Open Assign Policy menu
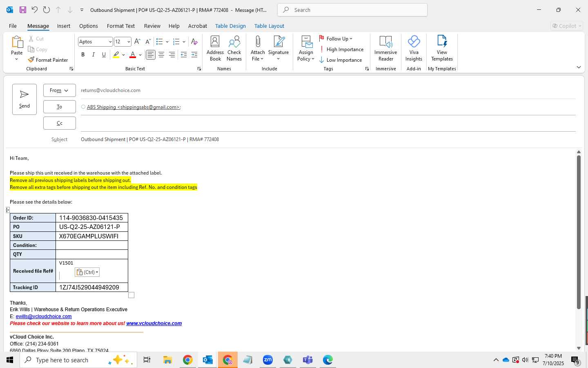This screenshot has height=368, width=588. coord(306,48)
